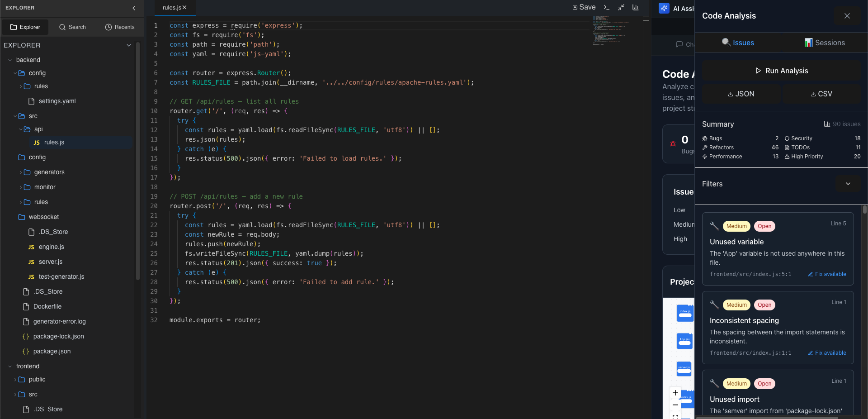
Task: Click the Refactors wrench icon
Action: pyautogui.click(x=705, y=148)
